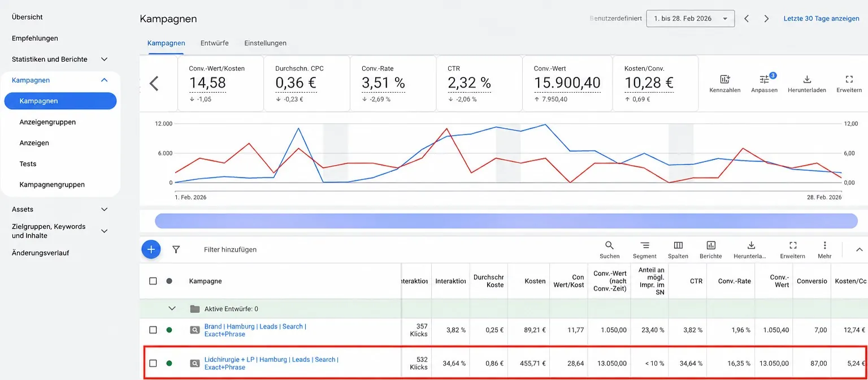This screenshot has width=868, height=380.
Task: Open Anzeigengruppen in the sidebar
Action: 47,122
